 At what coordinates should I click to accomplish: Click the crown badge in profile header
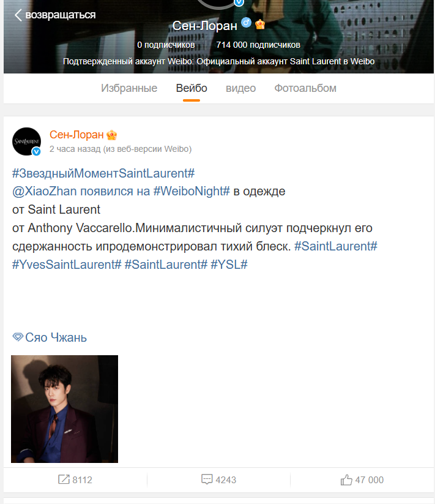pos(260,24)
